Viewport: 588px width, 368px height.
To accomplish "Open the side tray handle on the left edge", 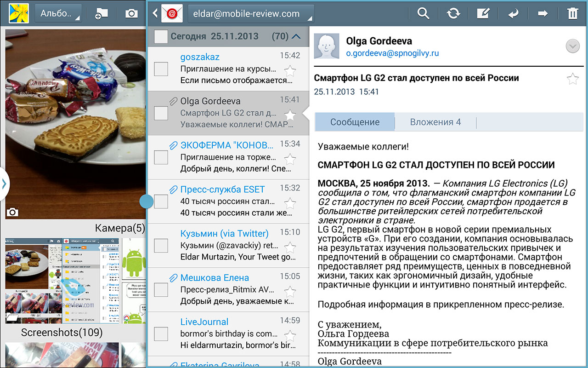I will tap(4, 184).
